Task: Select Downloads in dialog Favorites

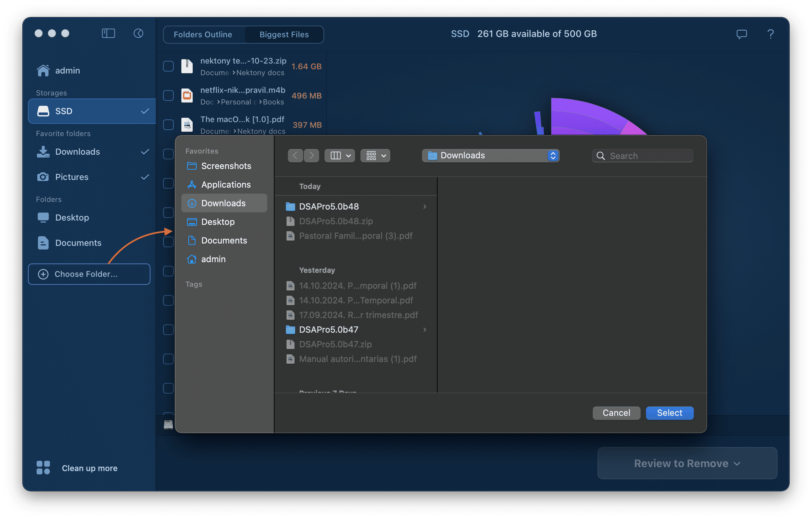Action: [224, 203]
